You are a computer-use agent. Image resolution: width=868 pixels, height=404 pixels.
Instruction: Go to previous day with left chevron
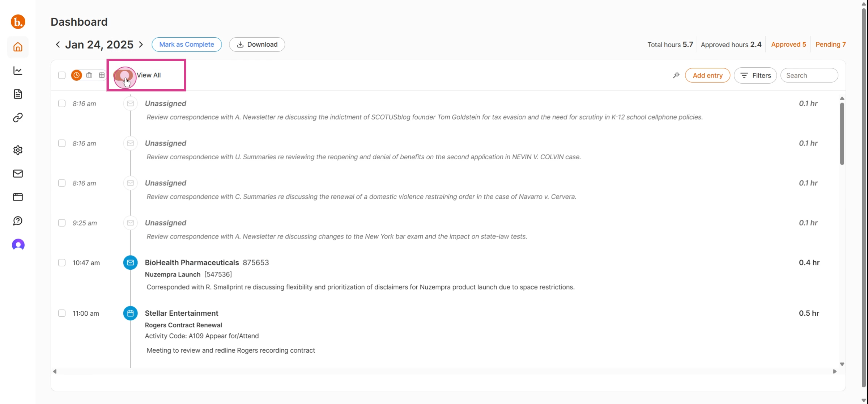pos(58,45)
